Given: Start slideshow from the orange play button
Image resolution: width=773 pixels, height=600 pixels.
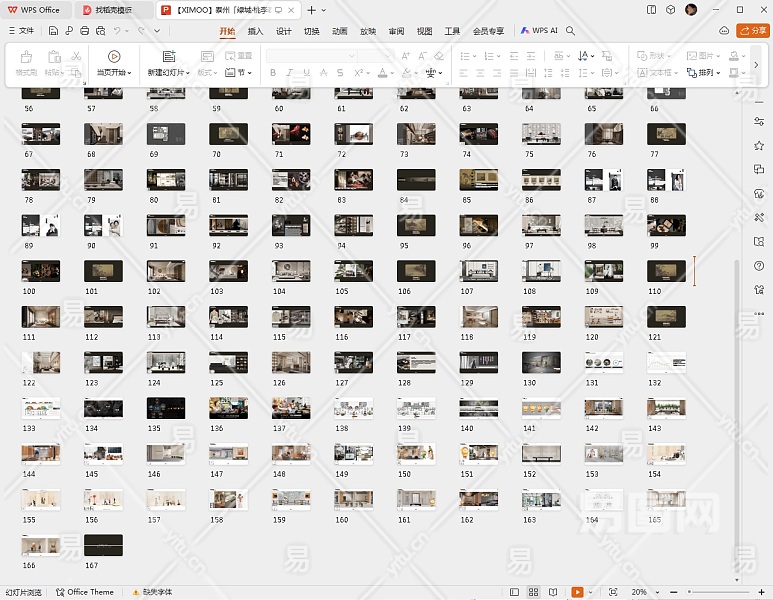Looking at the screenshot, I should (x=577, y=592).
